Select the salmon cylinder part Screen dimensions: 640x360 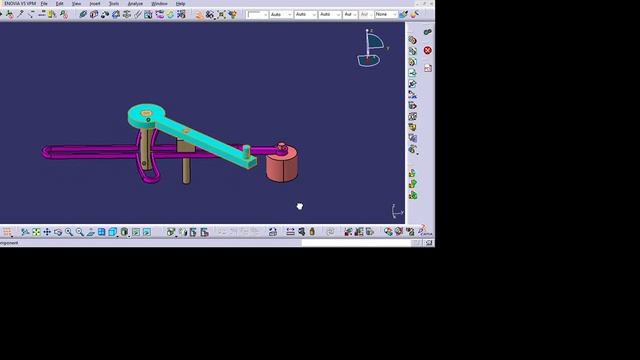tap(282, 167)
